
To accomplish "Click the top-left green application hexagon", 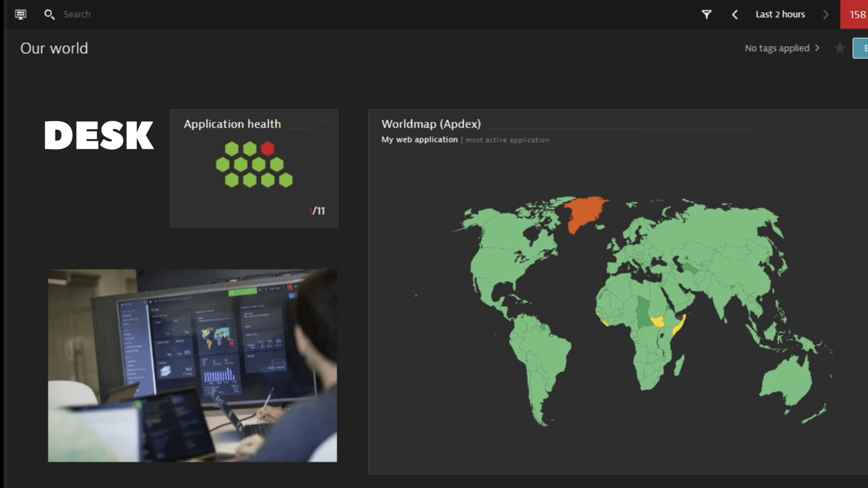I will click(232, 149).
